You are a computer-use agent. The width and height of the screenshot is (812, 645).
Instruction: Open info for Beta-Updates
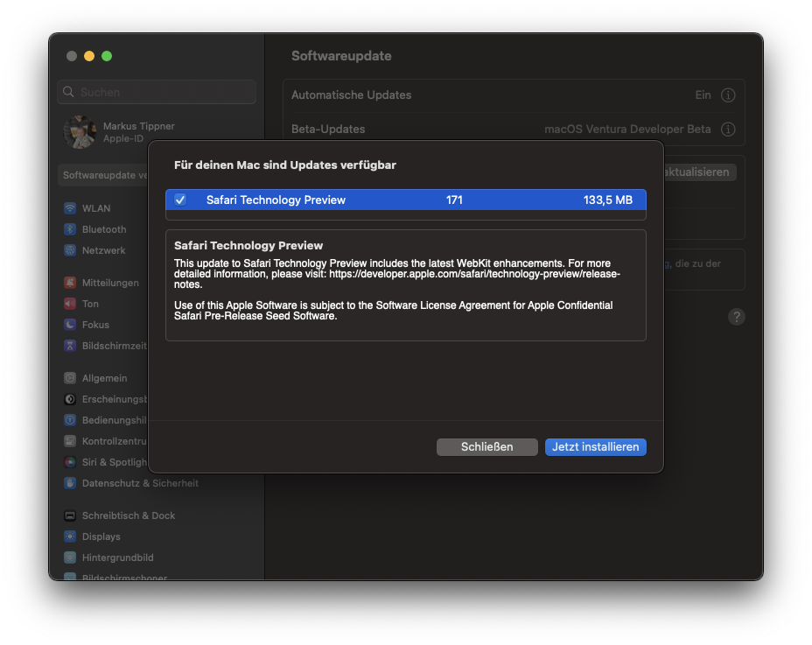tap(728, 129)
